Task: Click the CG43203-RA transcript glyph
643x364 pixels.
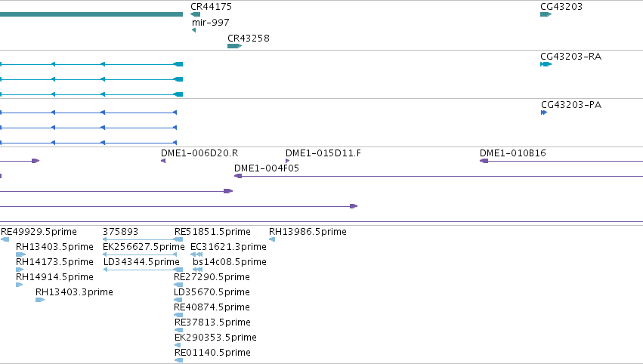Action: point(546,64)
